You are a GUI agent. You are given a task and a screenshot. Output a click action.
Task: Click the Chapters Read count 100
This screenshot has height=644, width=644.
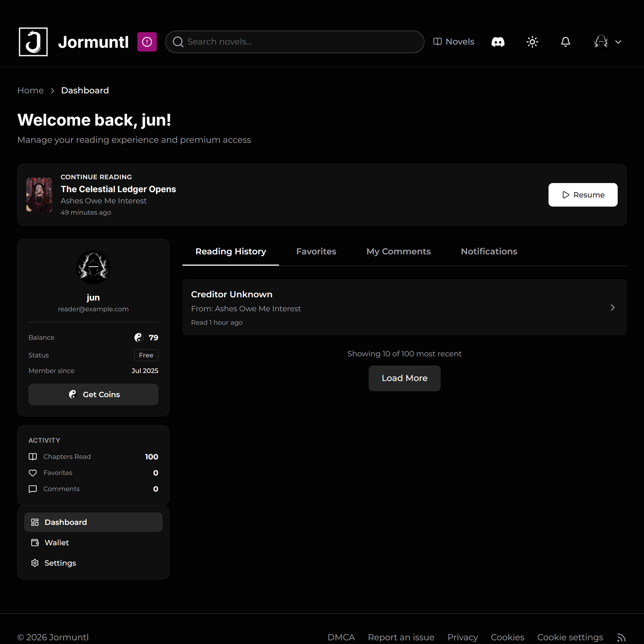tap(152, 457)
